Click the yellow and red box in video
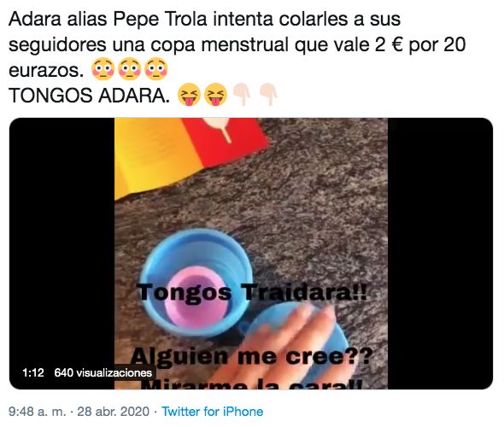The height and width of the screenshot is (427, 504). click(191, 155)
